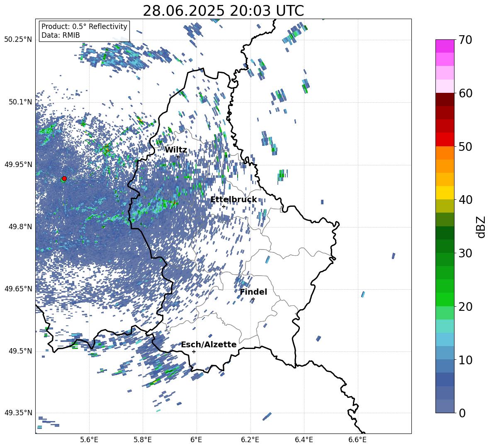Click the 49.35°N latitude label
The height and width of the screenshot is (448, 491).
pos(18,413)
